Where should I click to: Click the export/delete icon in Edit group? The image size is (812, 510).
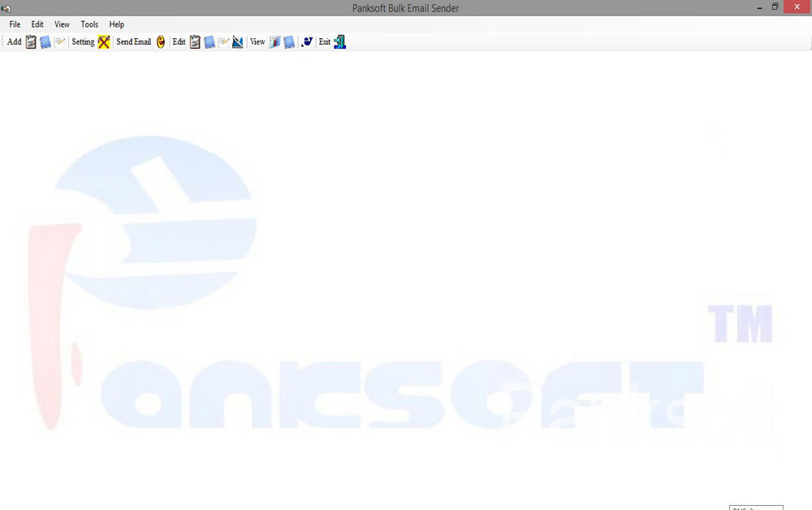pos(236,41)
